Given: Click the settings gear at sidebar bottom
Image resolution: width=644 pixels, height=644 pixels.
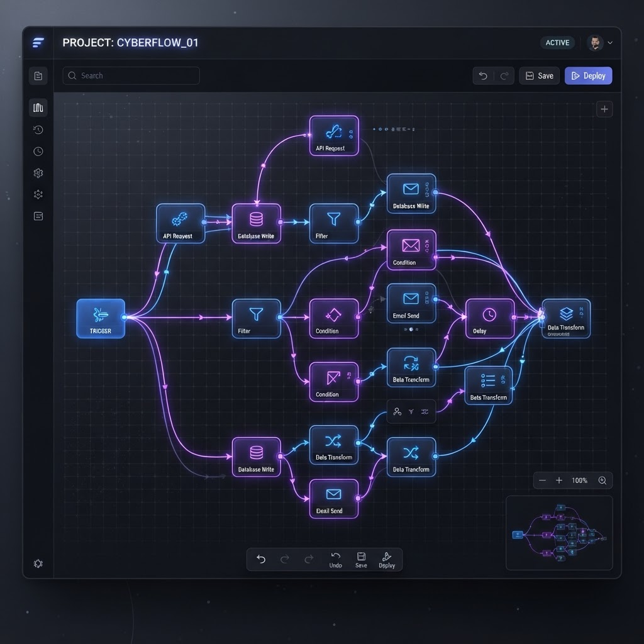Looking at the screenshot, I should coord(38,563).
